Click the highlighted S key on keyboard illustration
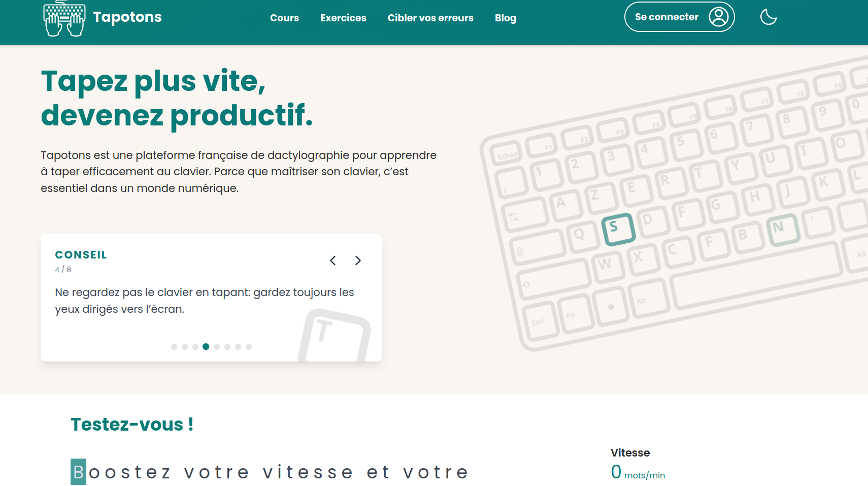The height and width of the screenshot is (486, 868). 618,229
